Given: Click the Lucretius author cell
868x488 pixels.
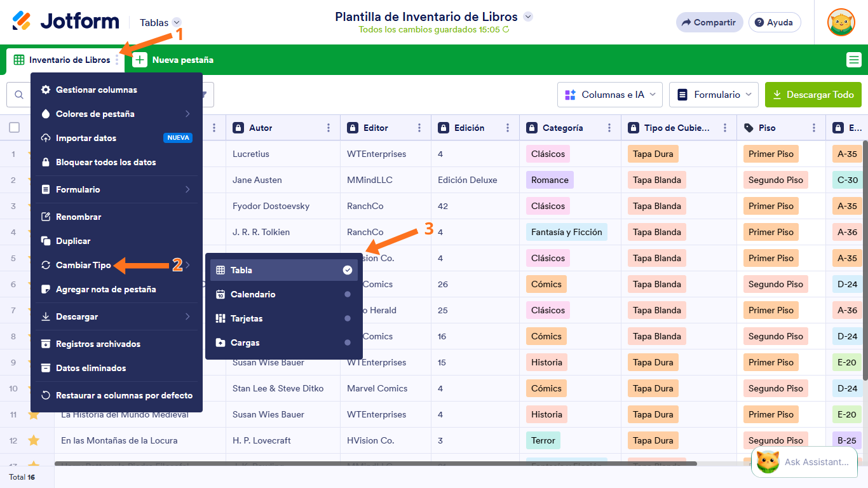Looking at the screenshot, I should click(283, 154).
